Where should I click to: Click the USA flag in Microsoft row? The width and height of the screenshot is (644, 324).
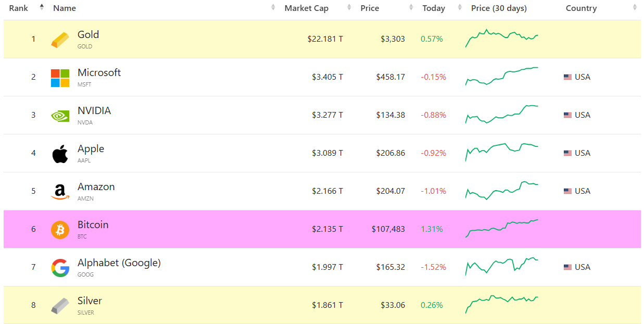point(567,77)
